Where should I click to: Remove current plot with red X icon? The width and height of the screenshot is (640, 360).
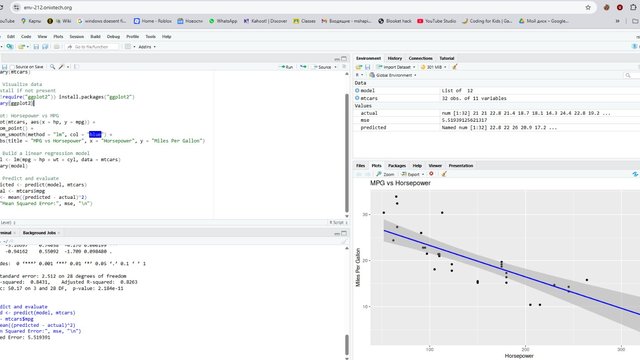tap(431, 174)
